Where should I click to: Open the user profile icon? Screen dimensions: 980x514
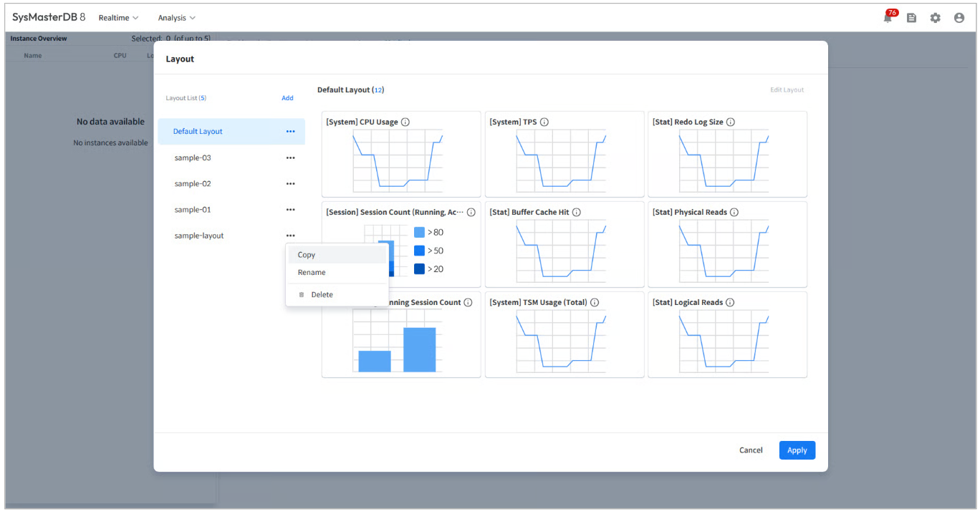pyautogui.click(x=959, y=18)
